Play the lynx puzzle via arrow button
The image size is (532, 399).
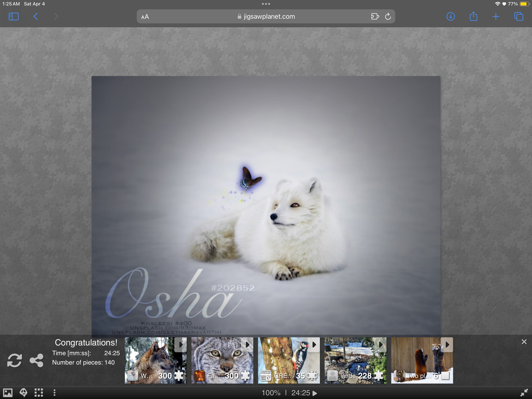248,345
